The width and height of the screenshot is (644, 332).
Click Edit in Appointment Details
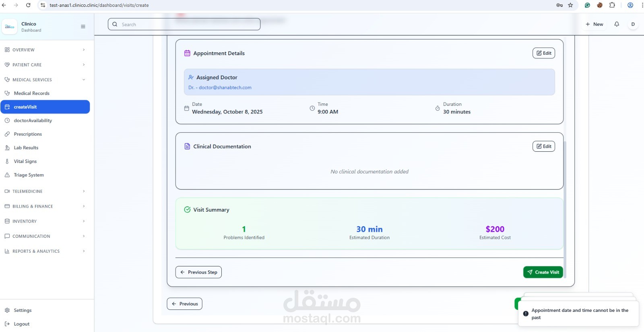click(x=543, y=53)
